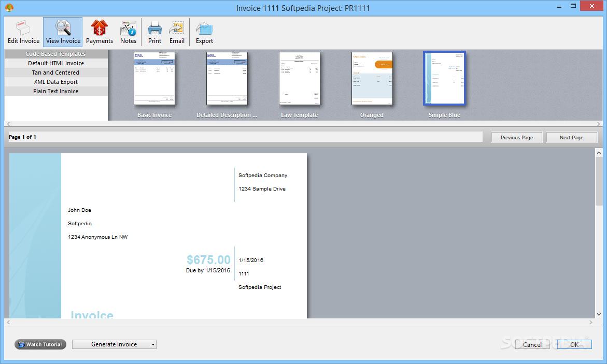Image resolution: width=607 pixels, height=364 pixels.
Task: Choose the Oranged template thumbnail
Action: coord(372,79)
